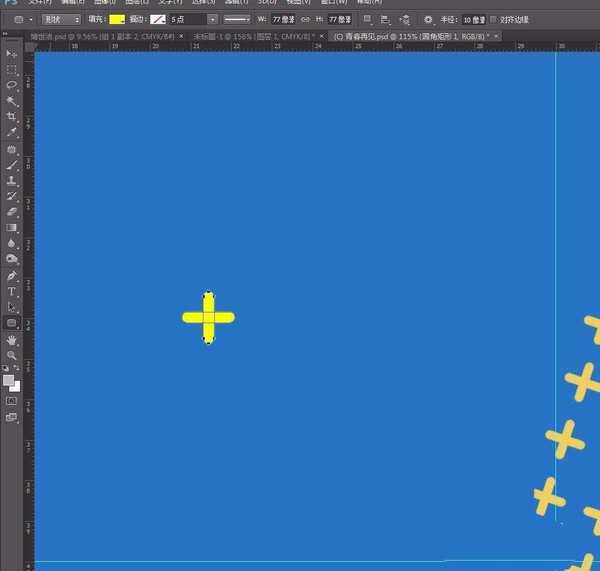Screen dimensions: 600x571
Task: Select the Rounded Rectangle shape tool
Action: [x=11, y=323]
